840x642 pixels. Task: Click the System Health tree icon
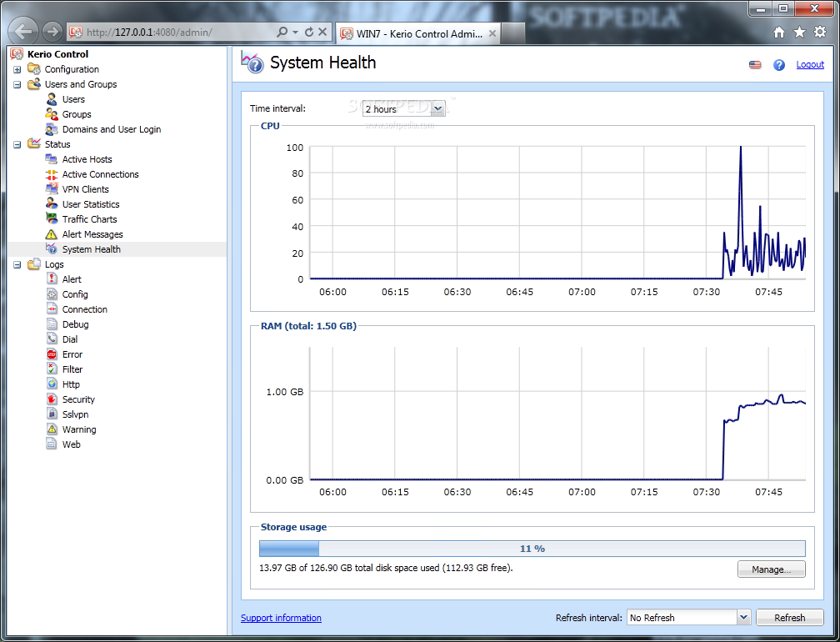(52, 249)
